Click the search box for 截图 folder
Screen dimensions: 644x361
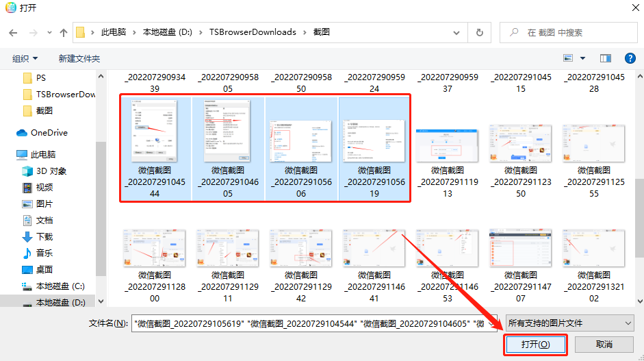[569, 32]
